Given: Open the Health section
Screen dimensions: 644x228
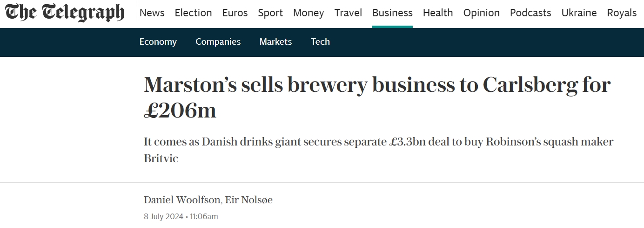Looking at the screenshot, I should coord(438,13).
